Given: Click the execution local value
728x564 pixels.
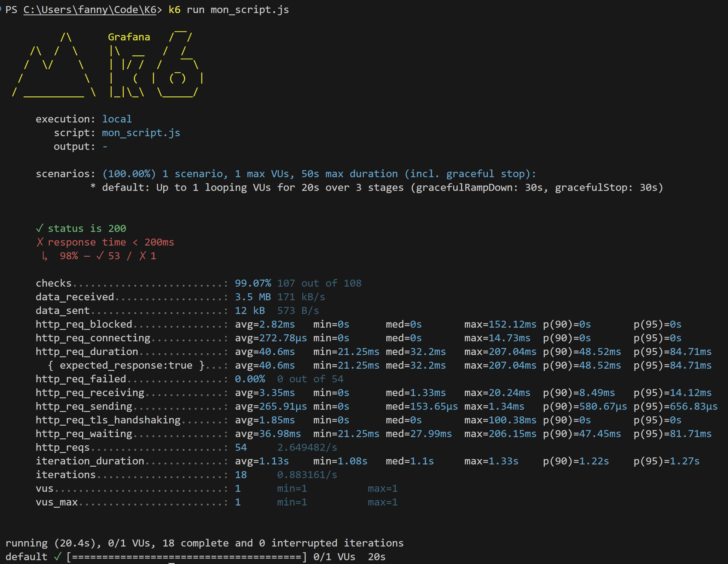Looking at the screenshot, I should pos(117,119).
